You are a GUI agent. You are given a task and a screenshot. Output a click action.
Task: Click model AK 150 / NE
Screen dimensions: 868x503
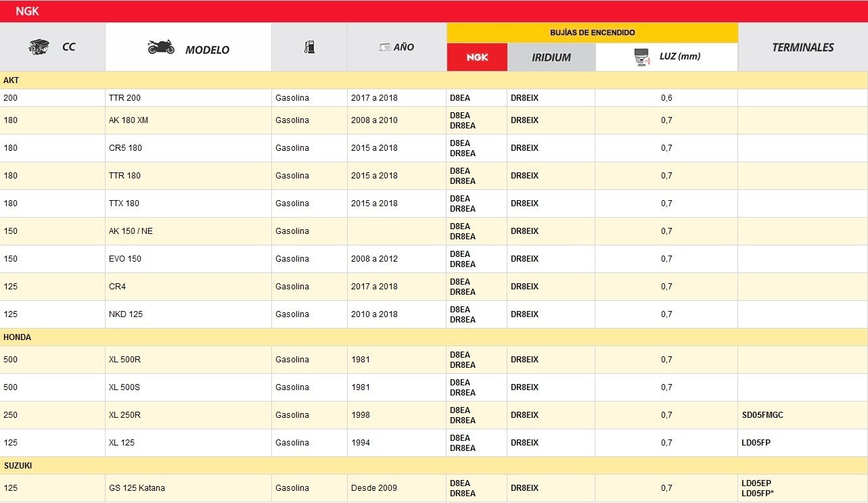coord(131,231)
